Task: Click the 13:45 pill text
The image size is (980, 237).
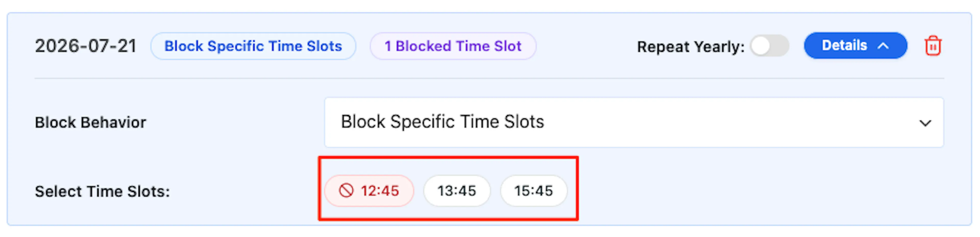Action: pos(457,191)
